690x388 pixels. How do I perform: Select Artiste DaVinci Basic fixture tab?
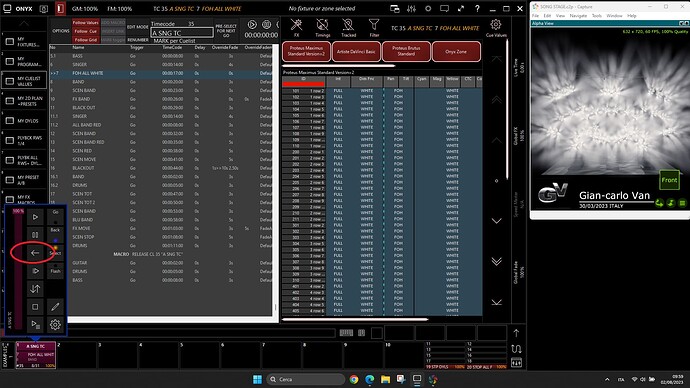click(x=356, y=51)
